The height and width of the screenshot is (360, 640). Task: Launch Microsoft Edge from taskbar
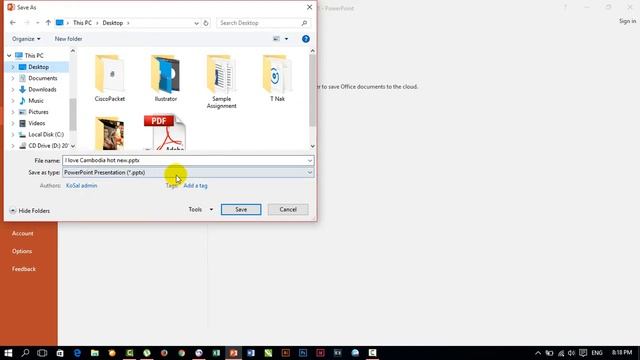77,353
